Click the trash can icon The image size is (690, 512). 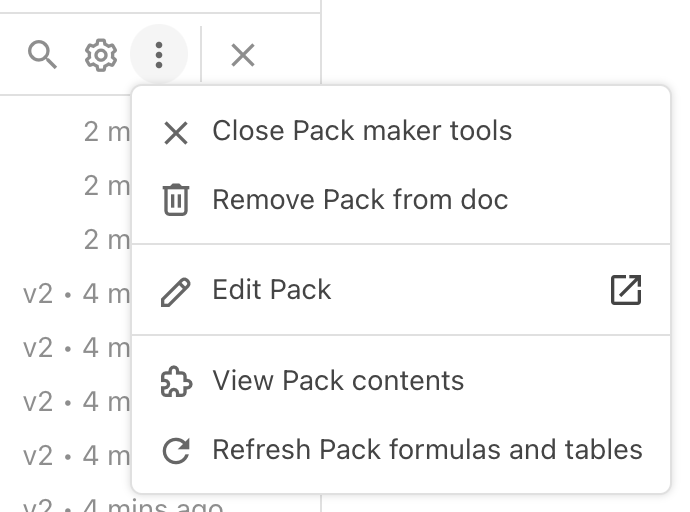176,200
